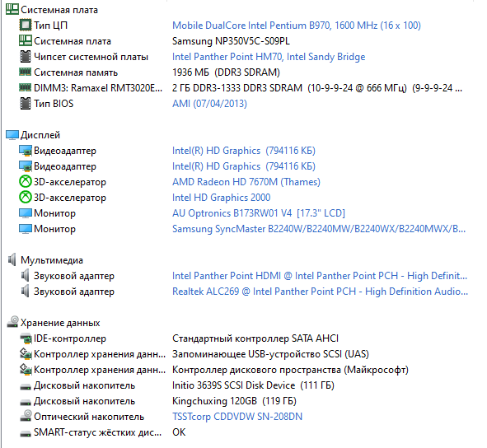Image resolution: width=487 pixels, height=448 pixels.
Task: Select the Тип BIOS field label
Action: click(x=54, y=104)
